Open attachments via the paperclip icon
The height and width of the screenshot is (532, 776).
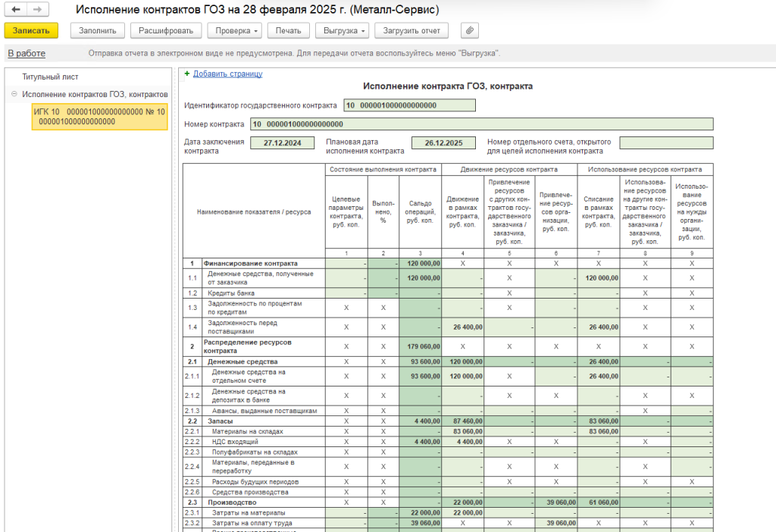click(470, 30)
